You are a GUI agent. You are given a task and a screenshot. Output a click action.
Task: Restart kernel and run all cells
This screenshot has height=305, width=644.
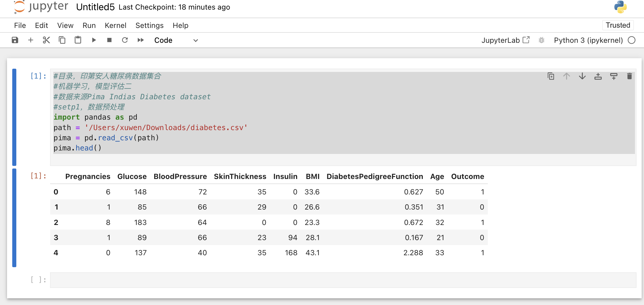pyautogui.click(x=140, y=40)
